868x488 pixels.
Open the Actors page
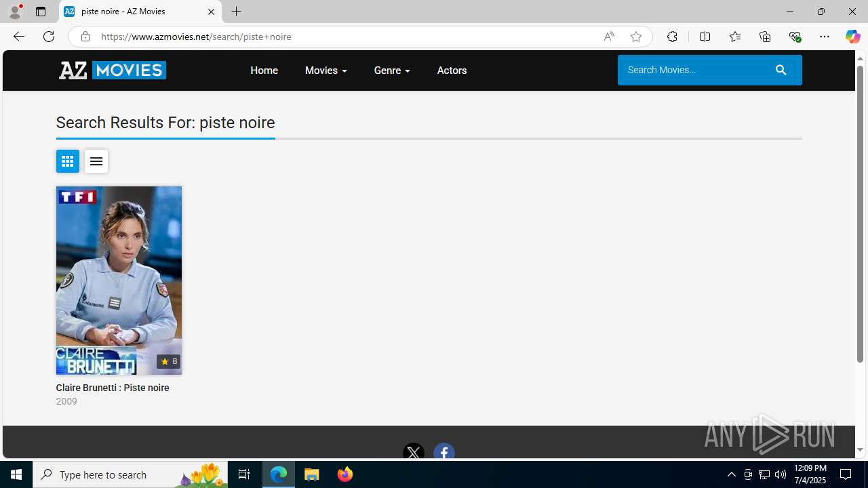click(x=452, y=70)
